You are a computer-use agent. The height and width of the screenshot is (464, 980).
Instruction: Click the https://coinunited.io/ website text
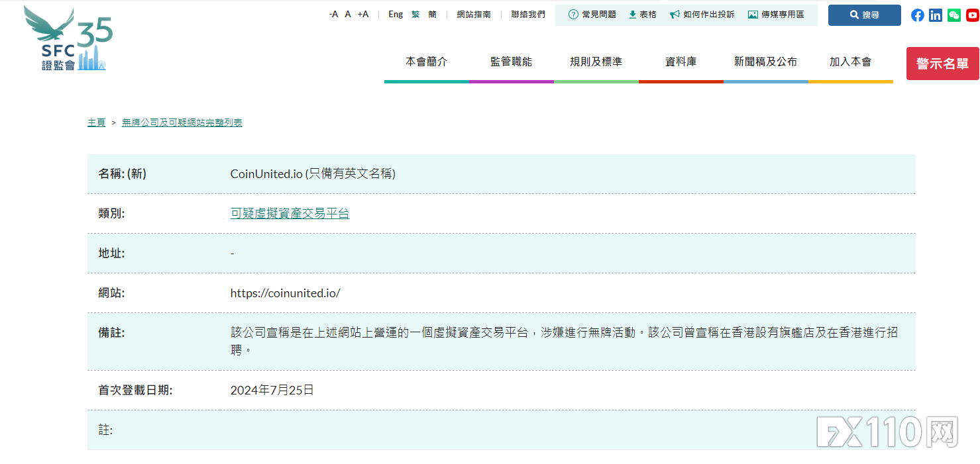[285, 293]
